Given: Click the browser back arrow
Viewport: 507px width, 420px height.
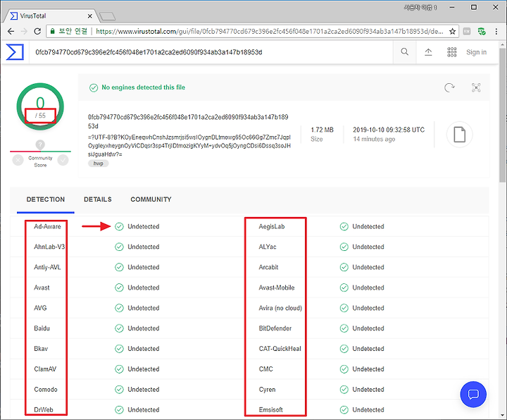Looking at the screenshot, I should click(x=11, y=32).
